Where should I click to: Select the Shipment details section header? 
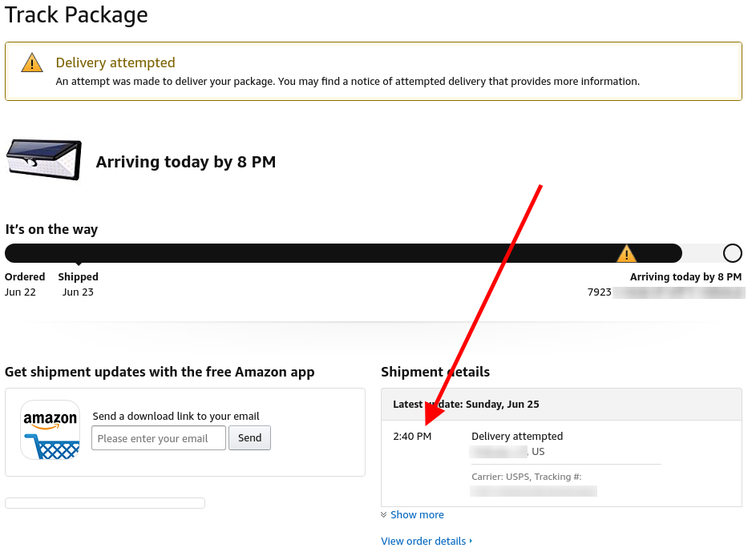tap(435, 372)
